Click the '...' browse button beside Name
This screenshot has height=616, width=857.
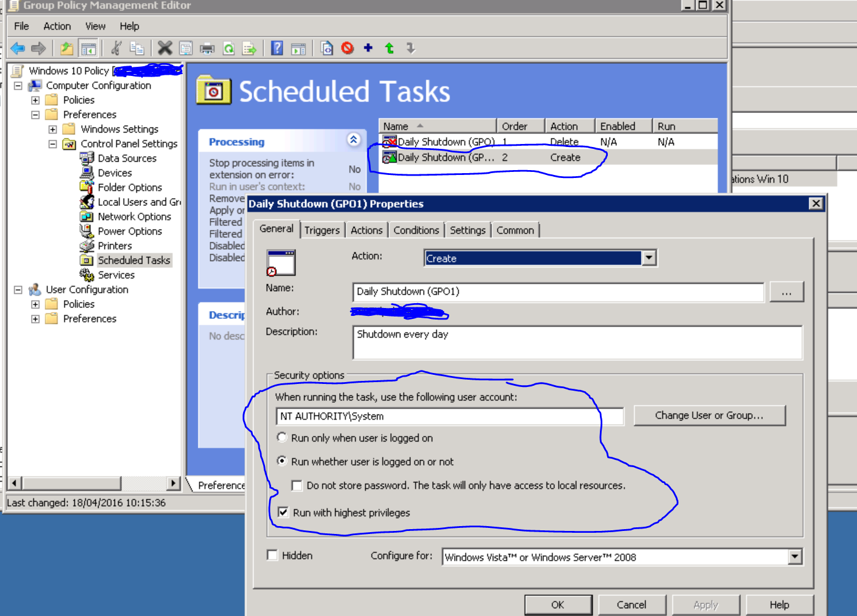786,292
